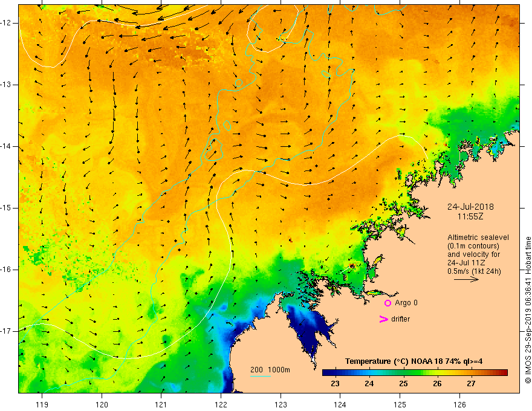Click the time text 11:55Z
Image resolution: width=532 pixels, height=411 pixels.
click(470, 216)
